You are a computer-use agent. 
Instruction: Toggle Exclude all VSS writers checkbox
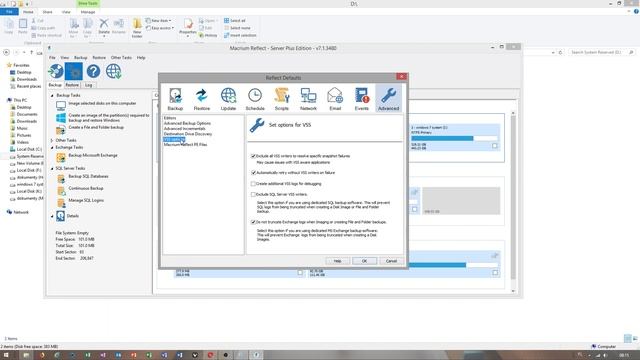coord(253,156)
